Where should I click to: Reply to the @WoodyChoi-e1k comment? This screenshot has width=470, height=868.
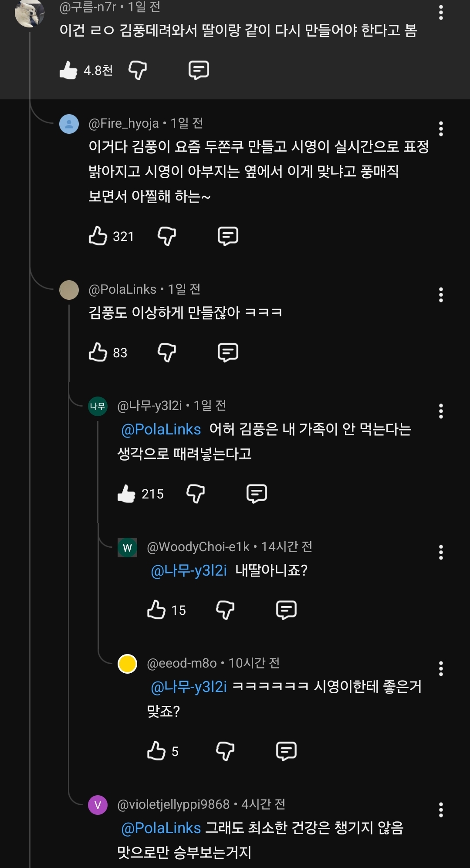[x=286, y=610]
